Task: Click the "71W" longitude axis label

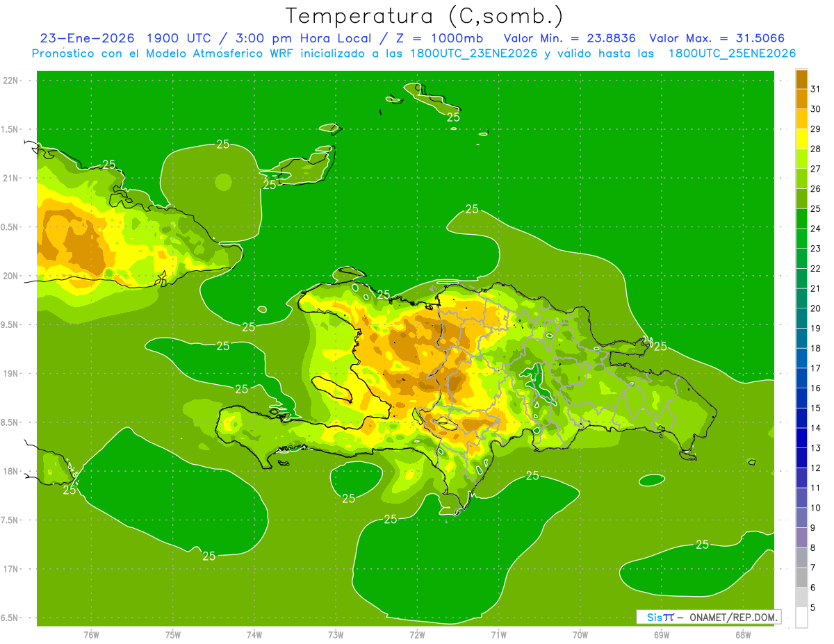Action: click(x=498, y=634)
